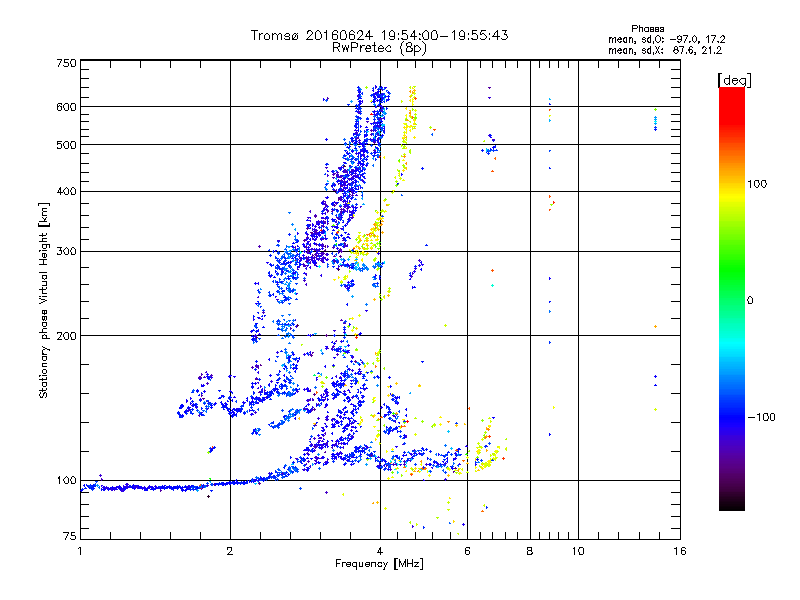
Task: Click the y-axis tick label '75'
Action: click(x=70, y=536)
